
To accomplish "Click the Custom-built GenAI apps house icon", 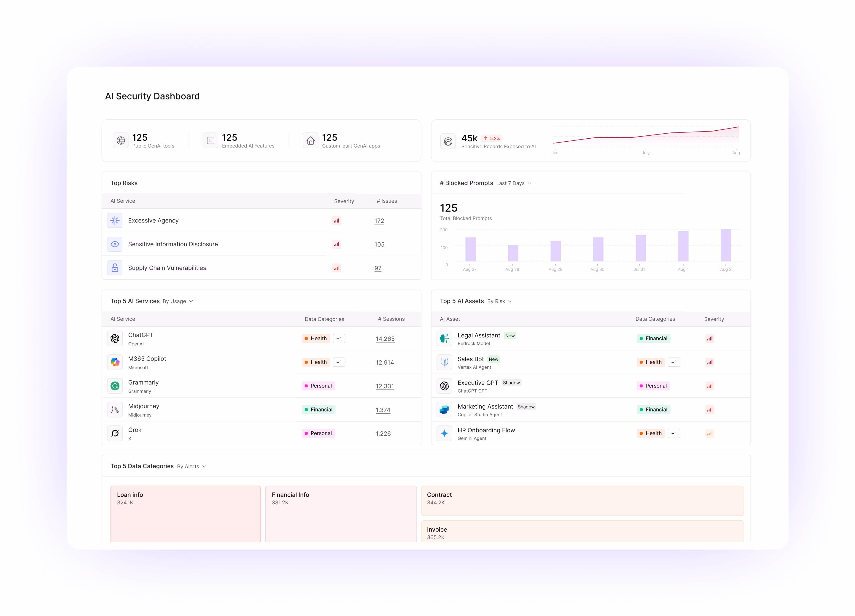I will click(310, 141).
